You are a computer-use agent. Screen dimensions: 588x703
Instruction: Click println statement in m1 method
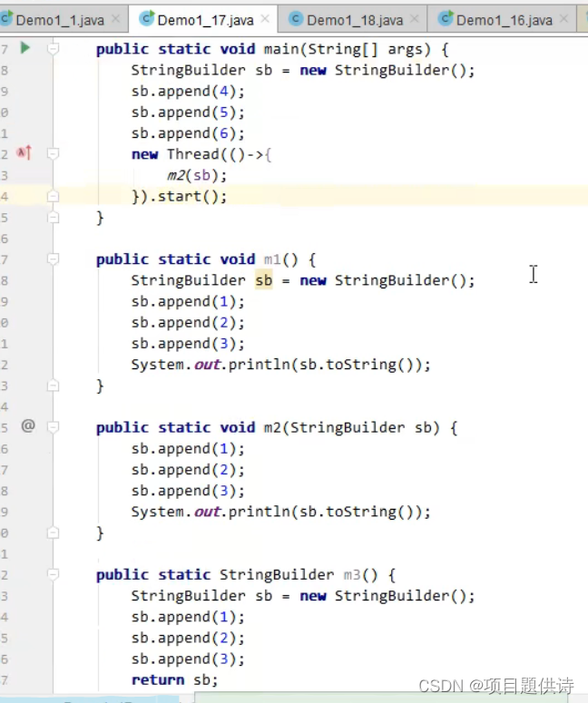280,365
